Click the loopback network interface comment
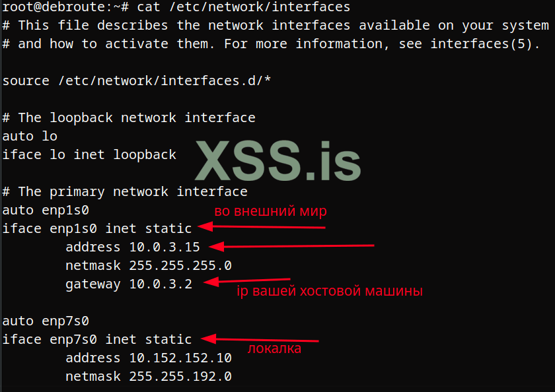This screenshot has height=392, width=555. click(129, 117)
